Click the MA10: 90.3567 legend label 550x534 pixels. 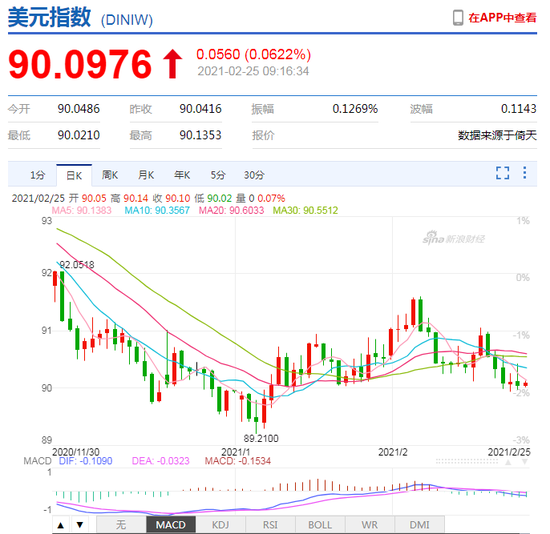157,210
